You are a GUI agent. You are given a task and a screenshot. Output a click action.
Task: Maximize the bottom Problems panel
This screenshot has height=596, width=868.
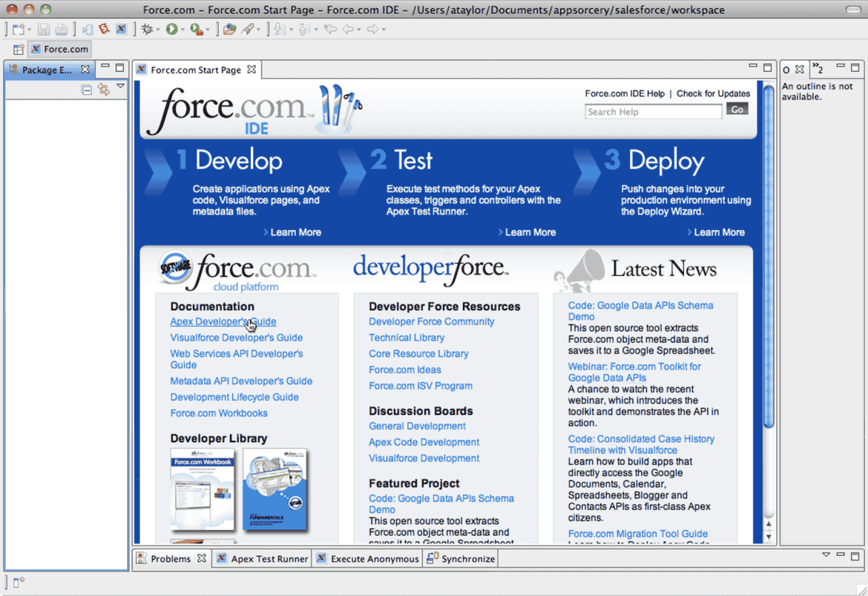855,556
